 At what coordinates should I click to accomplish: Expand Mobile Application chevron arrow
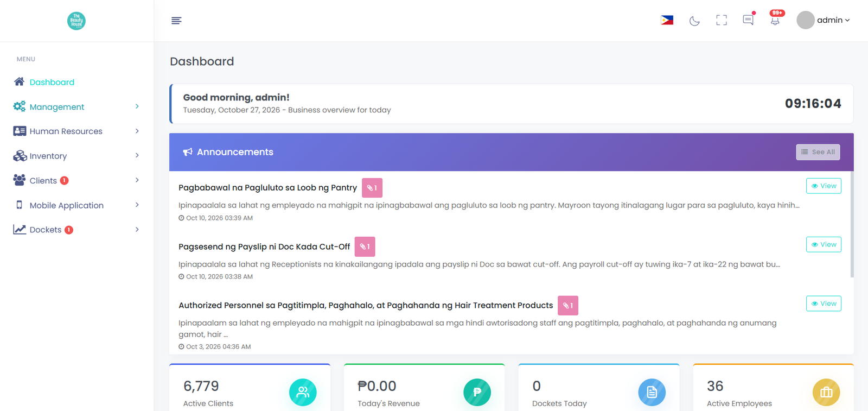click(x=137, y=205)
